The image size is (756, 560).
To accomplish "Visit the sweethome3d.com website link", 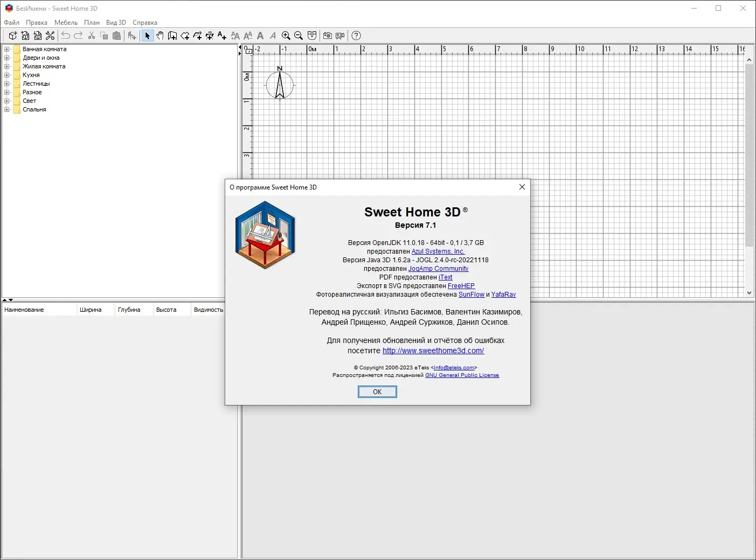I will [x=433, y=351].
